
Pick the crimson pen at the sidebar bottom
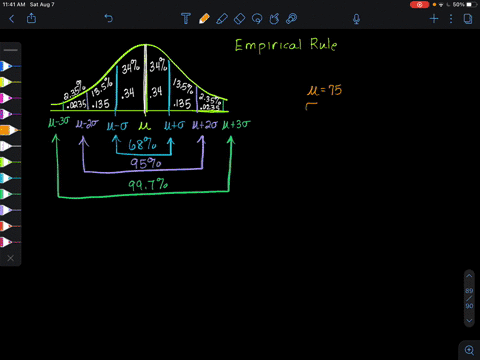coord(10,242)
